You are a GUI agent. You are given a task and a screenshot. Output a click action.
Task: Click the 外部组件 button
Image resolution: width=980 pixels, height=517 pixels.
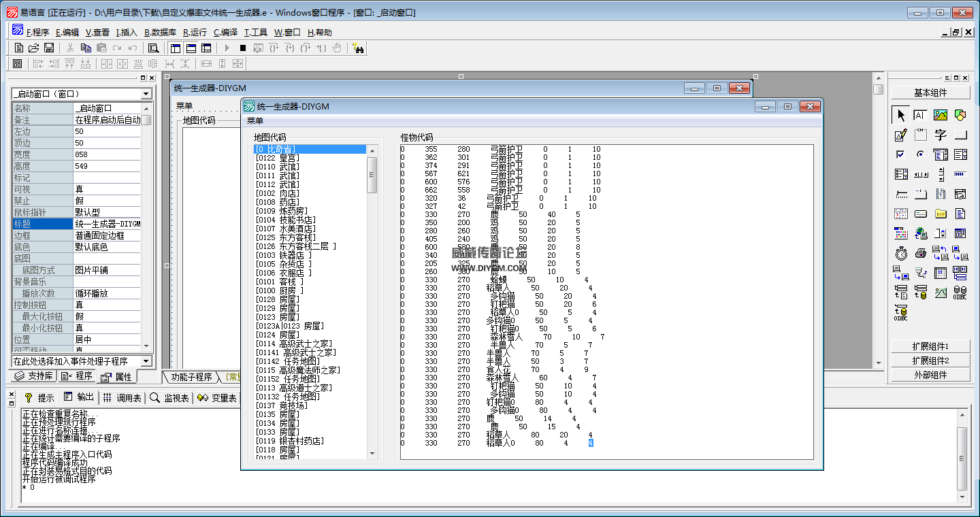coord(930,374)
